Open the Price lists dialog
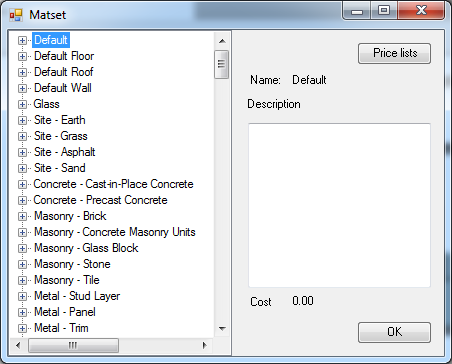This screenshot has width=452, height=364. click(x=394, y=53)
